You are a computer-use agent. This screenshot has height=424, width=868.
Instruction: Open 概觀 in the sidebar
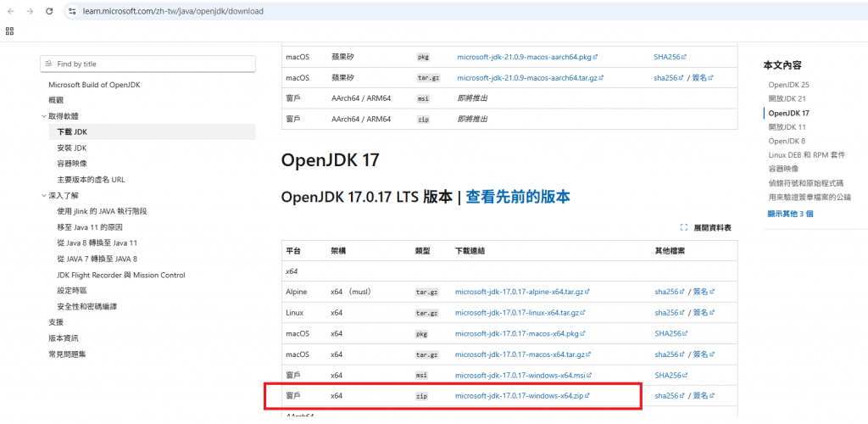(56, 100)
